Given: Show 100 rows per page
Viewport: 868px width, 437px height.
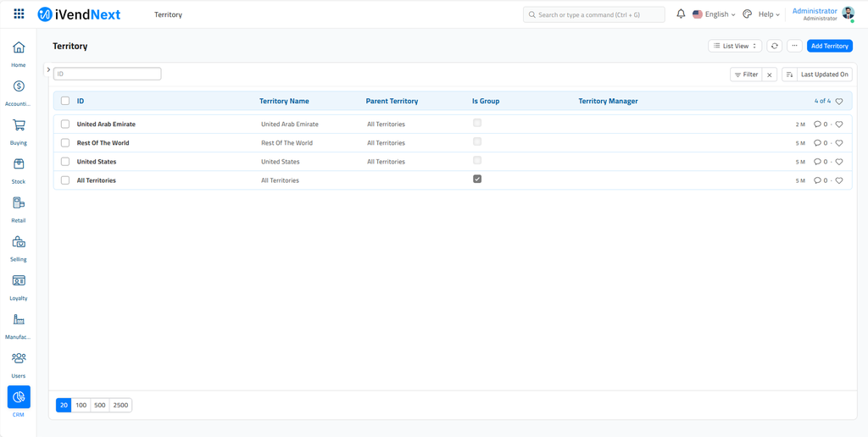Looking at the screenshot, I should pos(81,406).
